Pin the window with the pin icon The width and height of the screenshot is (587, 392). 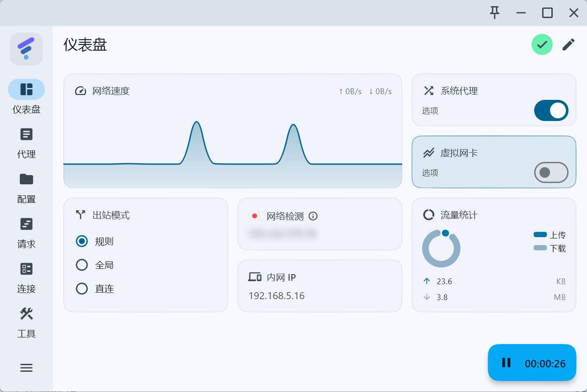(495, 13)
